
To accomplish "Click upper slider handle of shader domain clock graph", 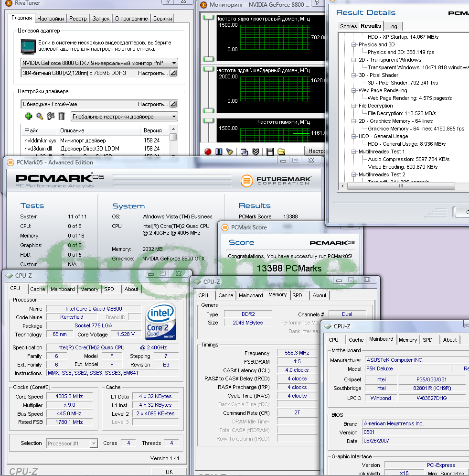I will coord(208,69).
